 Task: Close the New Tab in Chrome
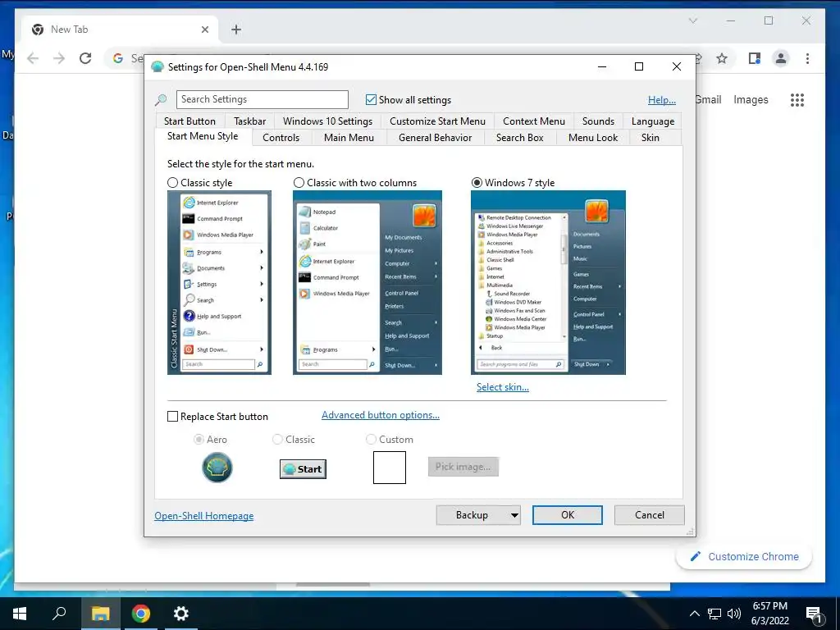(x=204, y=30)
